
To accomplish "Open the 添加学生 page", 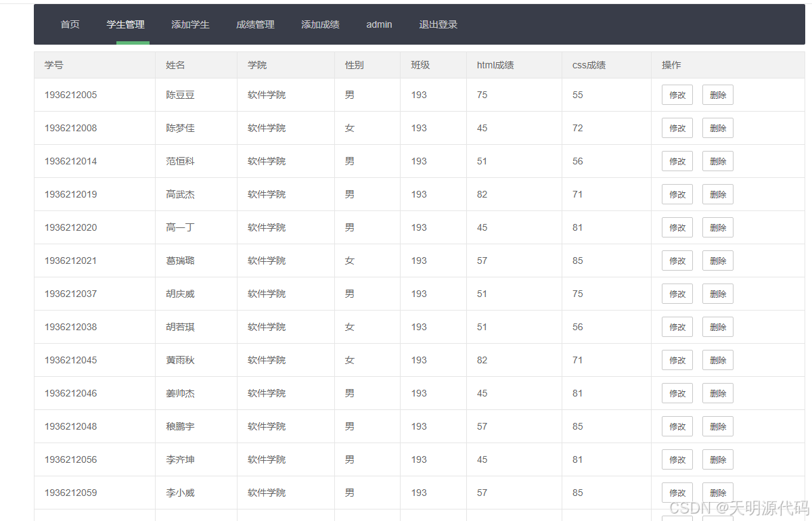I will click(x=190, y=24).
